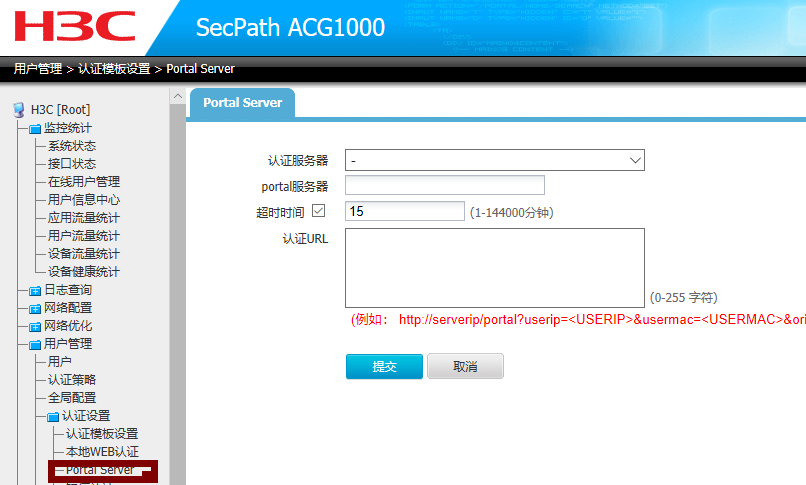Viewport: 806px width, 485px height.
Task: Expand the 日志查询 folder
Action: [x=35, y=291]
